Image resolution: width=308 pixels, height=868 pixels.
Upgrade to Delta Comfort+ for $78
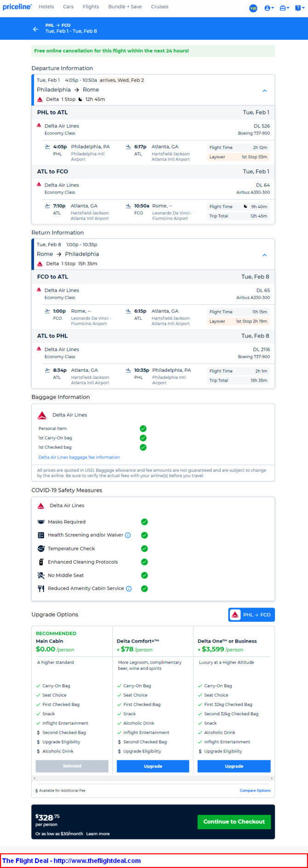[x=153, y=766]
